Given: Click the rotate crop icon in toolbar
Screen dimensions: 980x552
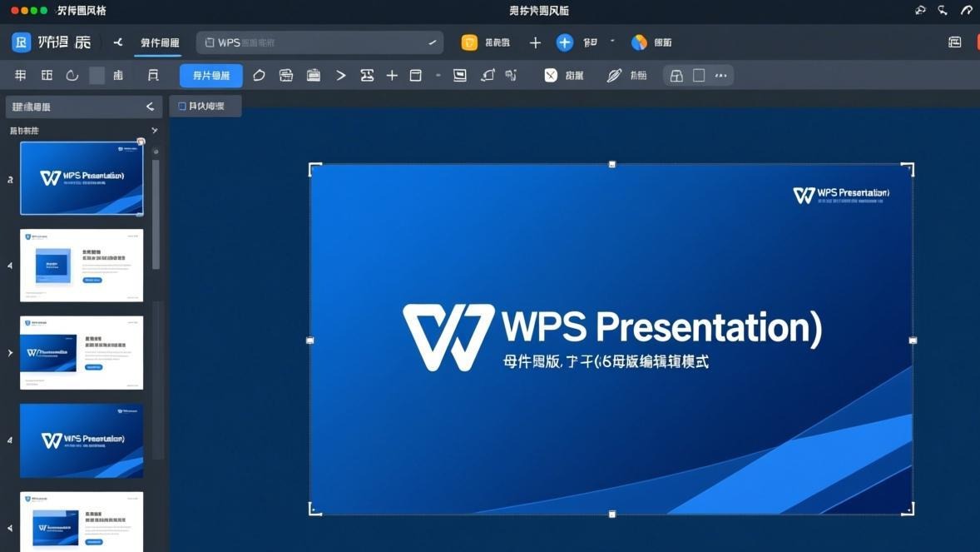Looking at the screenshot, I should [488, 75].
